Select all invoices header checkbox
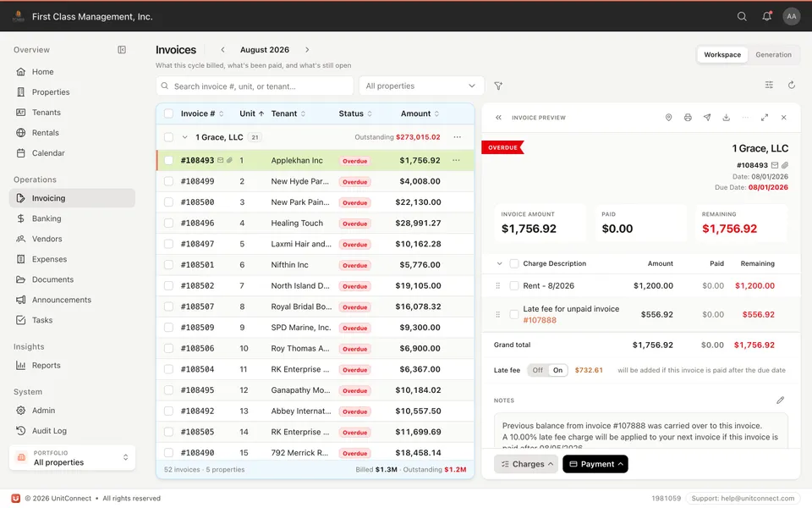The height and width of the screenshot is (508, 812). pyautogui.click(x=168, y=113)
